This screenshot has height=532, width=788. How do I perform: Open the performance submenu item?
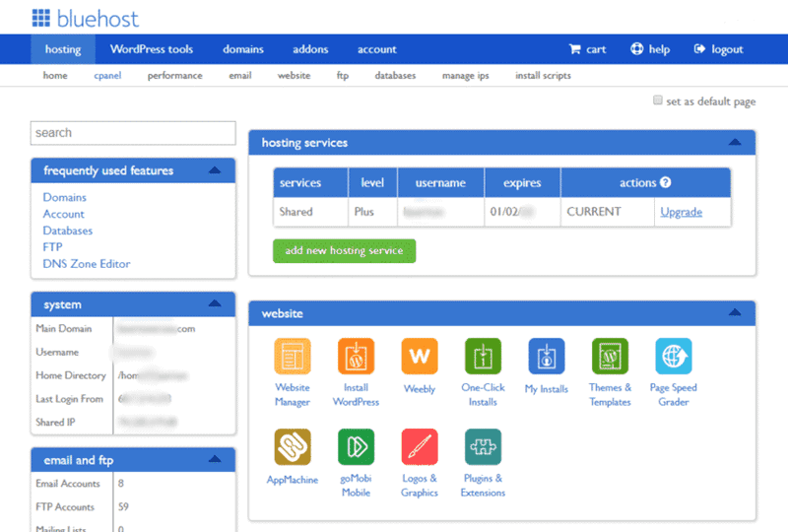coord(175,76)
